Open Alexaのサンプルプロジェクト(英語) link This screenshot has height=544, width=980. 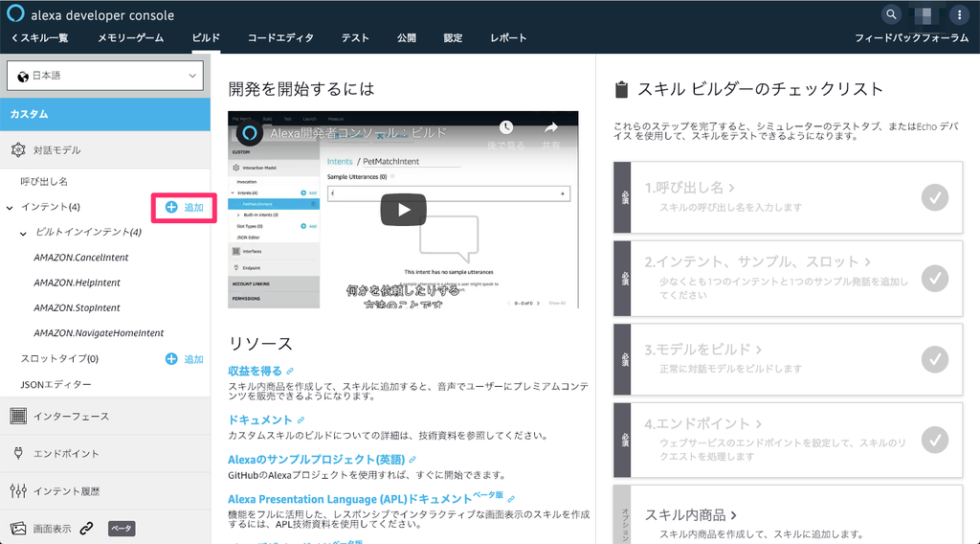pos(316,461)
